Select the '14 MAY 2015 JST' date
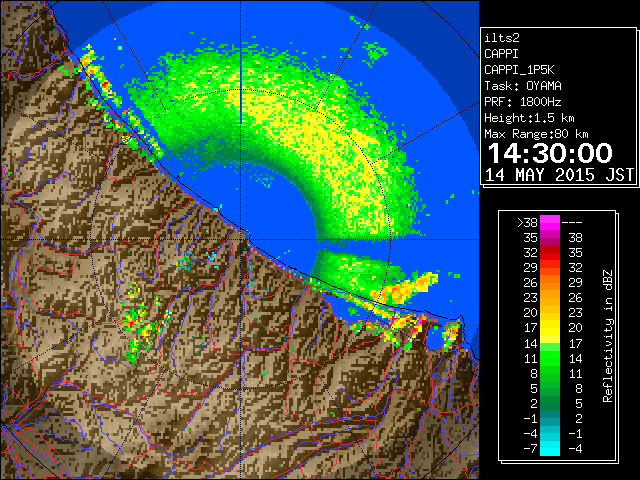 (559, 175)
